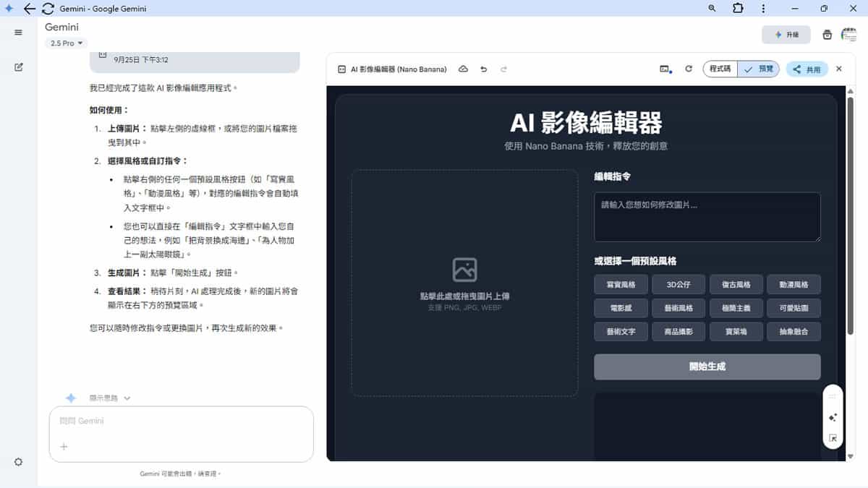Open the console icon in canvas toolbar
This screenshot has height=488, width=868.
pos(665,69)
